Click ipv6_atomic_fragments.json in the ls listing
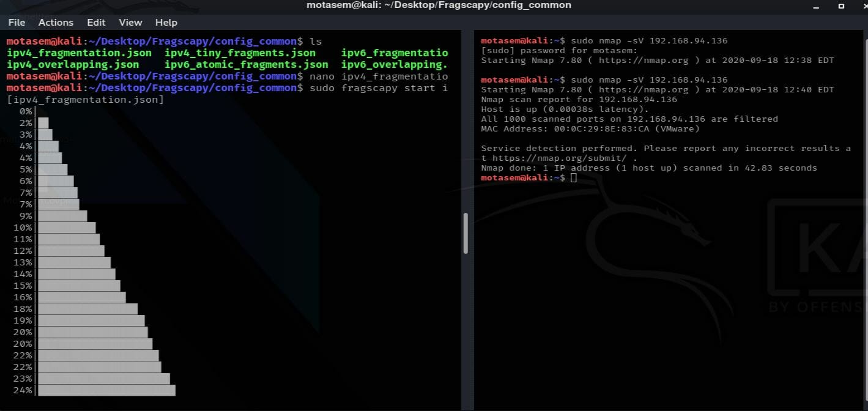The width and height of the screenshot is (868, 411). point(246,64)
